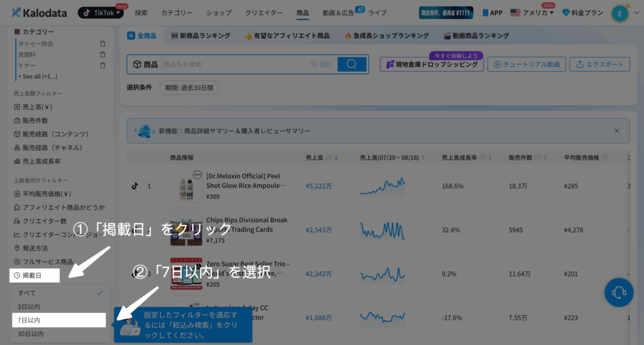The image size is (644, 345).
Task: Open the 探索 menu
Action: click(x=141, y=13)
